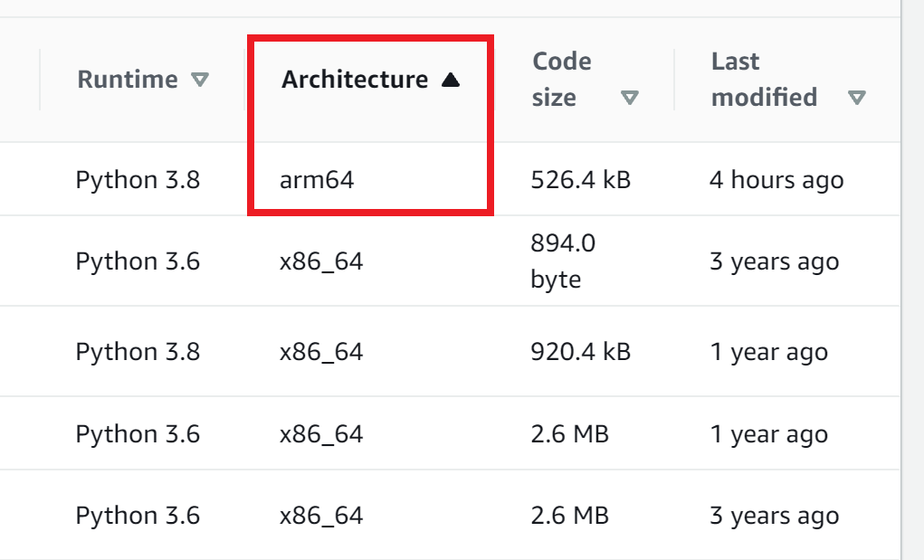Click 3 years ago in the bottom row
Image resolution: width=924 pixels, height=560 pixels.
775,516
